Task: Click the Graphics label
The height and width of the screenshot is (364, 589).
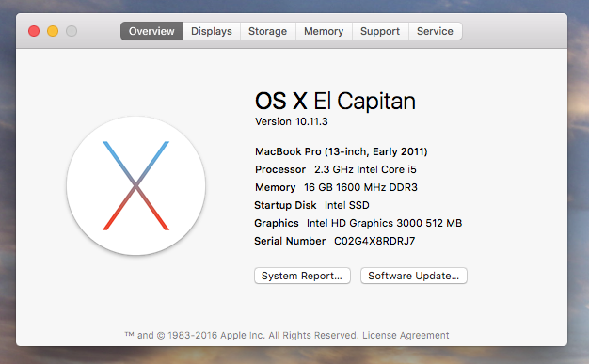Action: (277, 223)
